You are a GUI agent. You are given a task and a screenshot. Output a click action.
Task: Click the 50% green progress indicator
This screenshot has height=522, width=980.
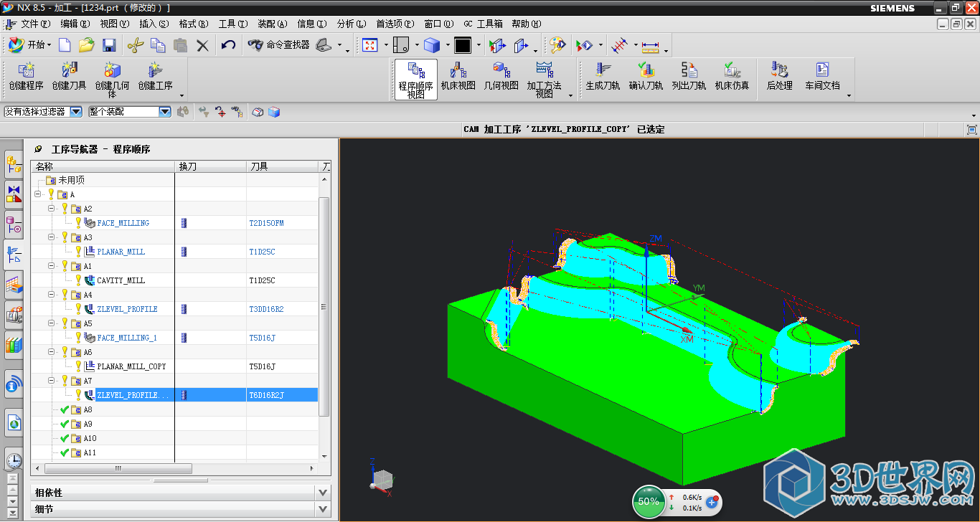[x=649, y=501]
